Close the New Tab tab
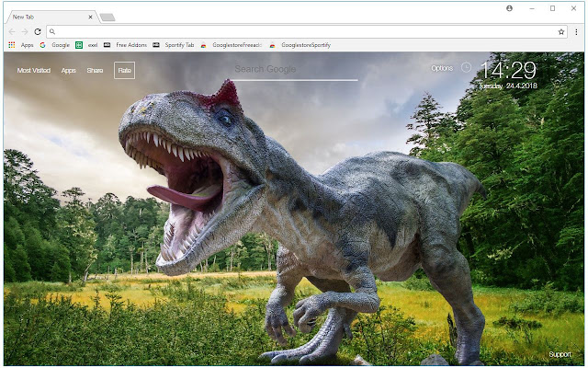Viewport: 588px width, 368px height. coord(90,17)
